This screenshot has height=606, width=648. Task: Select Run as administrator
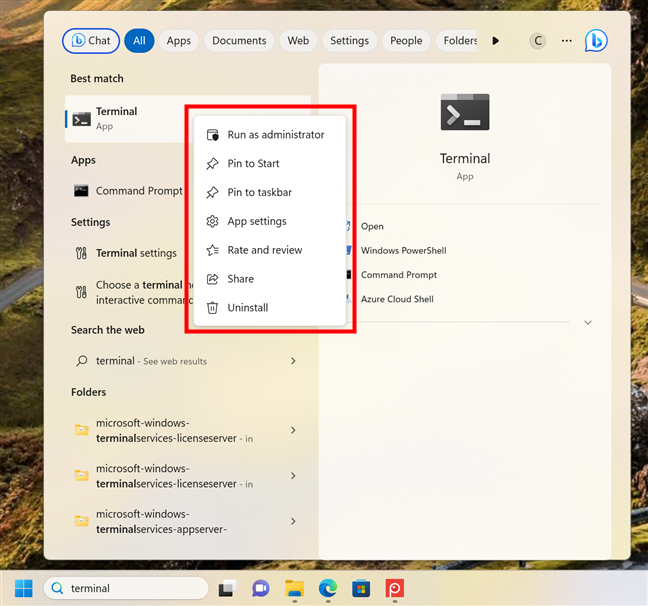tap(269, 135)
